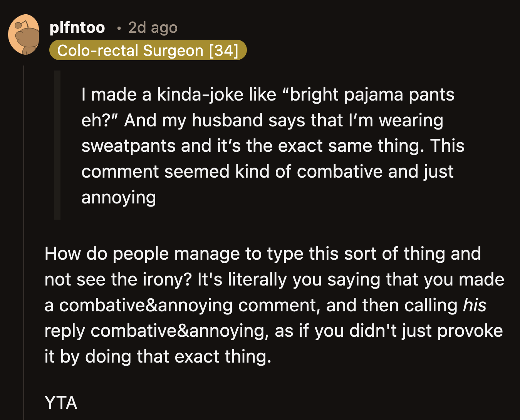Image resolution: width=520 pixels, height=420 pixels.
Task: Click the quote block indicator bar
Action: pyautogui.click(x=57, y=144)
